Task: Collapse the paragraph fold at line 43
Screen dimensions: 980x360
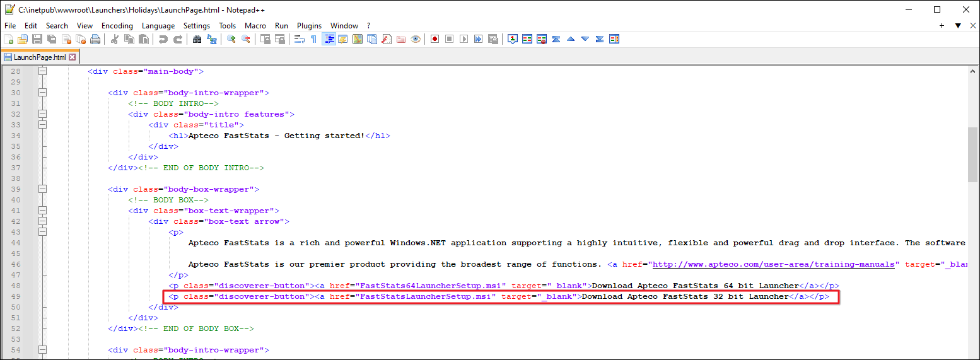Action: click(42, 232)
